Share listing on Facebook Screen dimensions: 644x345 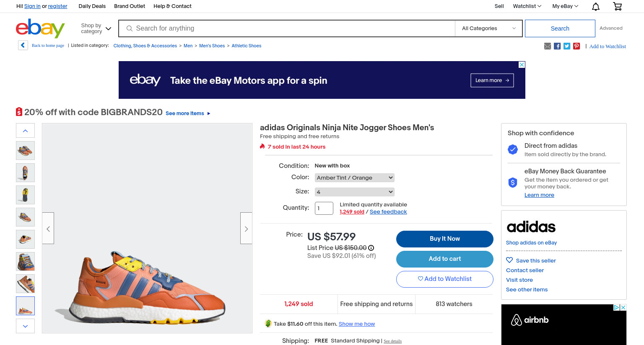(557, 46)
